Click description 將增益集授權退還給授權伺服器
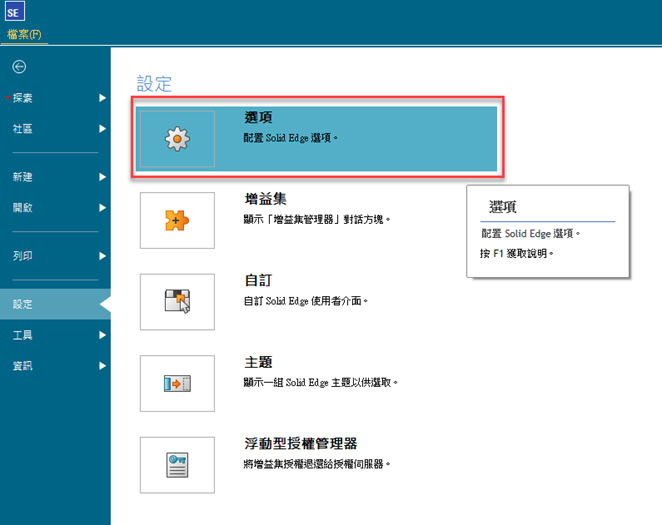 pyautogui.click(x=317, y=464)
